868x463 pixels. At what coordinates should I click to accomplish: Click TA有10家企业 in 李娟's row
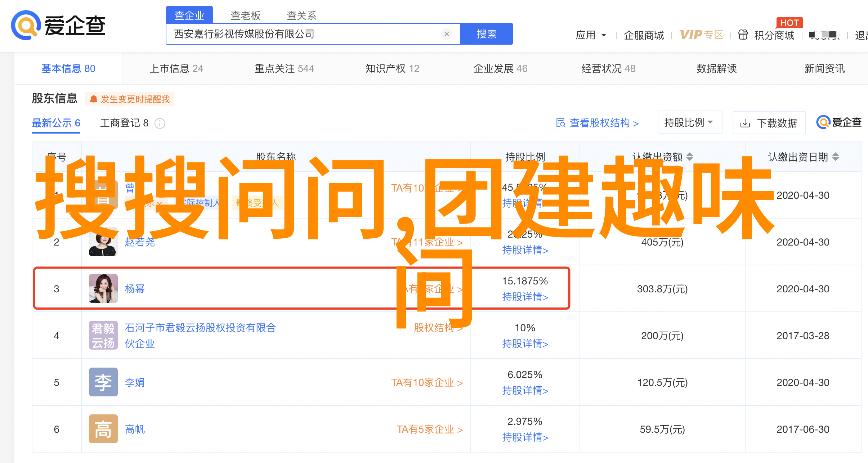click(427, 382)
